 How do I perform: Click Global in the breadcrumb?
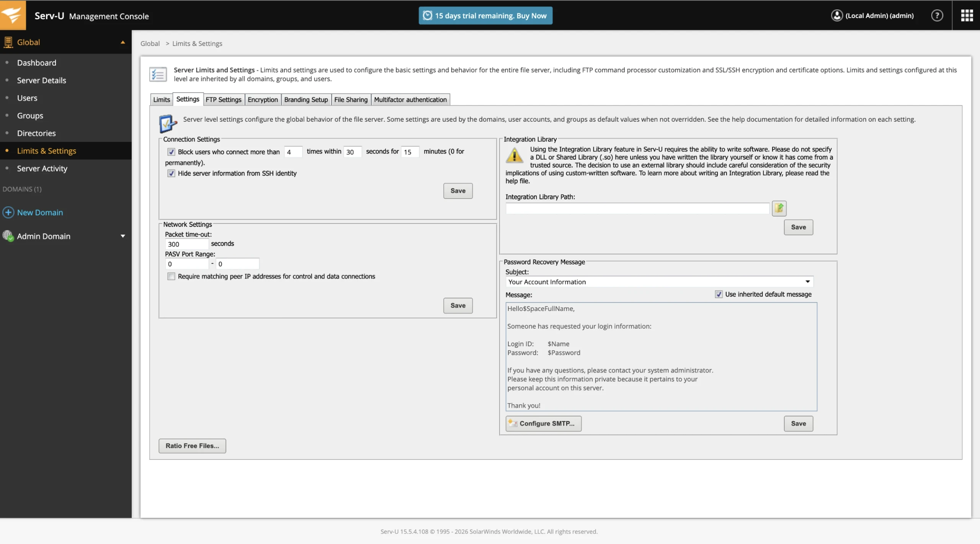pos(150,44)
